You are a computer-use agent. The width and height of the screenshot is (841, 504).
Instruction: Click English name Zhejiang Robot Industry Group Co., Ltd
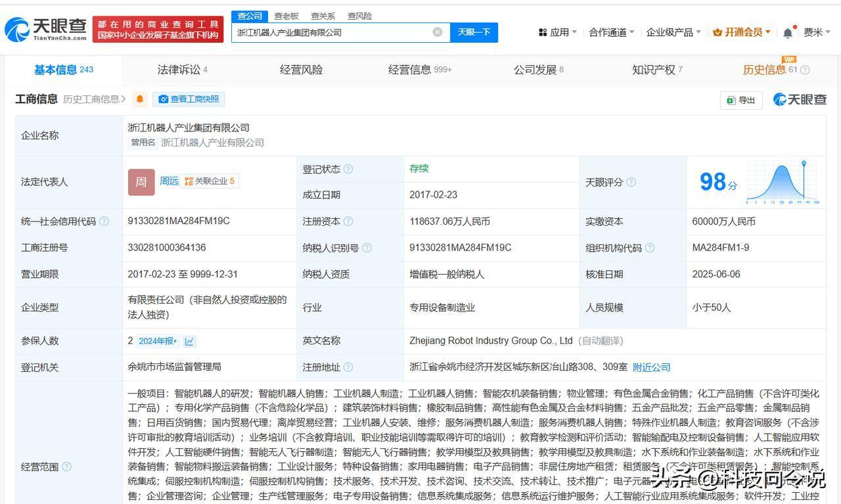point(491,340)
